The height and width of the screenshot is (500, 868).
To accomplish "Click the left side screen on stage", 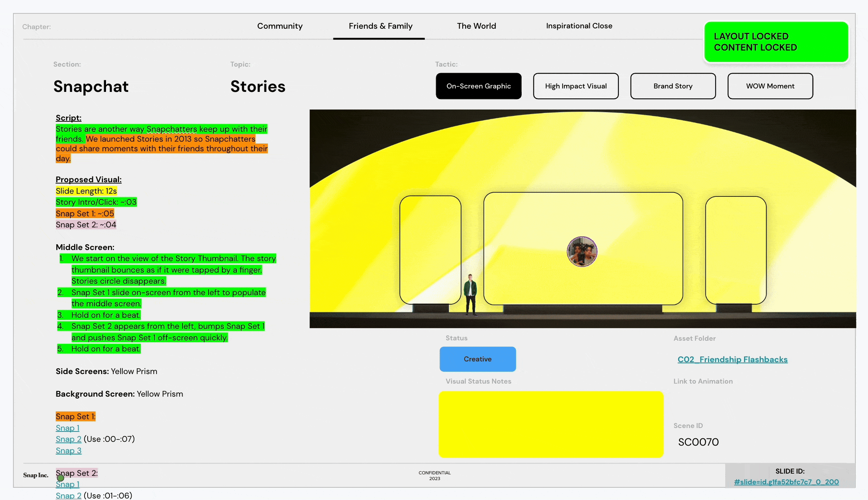I will (x=430, y=250).
